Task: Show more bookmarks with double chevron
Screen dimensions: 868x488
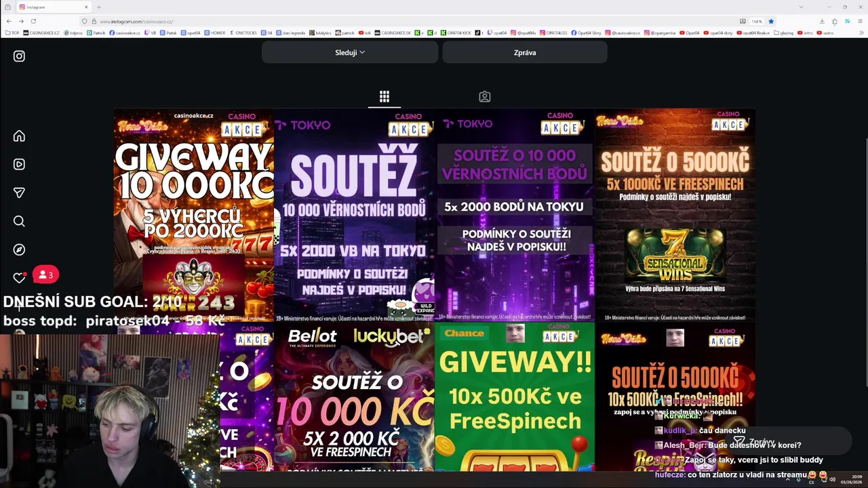Action: tap(861, 33)
